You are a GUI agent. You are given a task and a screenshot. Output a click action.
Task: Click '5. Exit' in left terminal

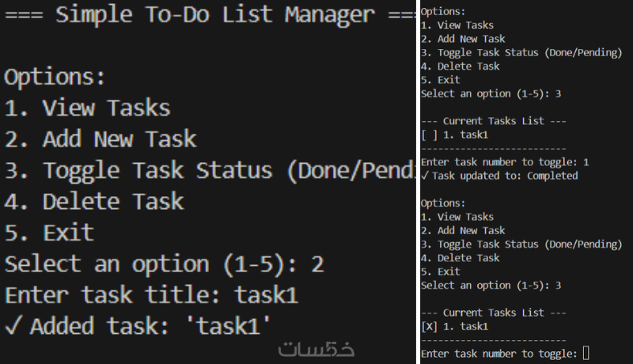tap(49, 233)
